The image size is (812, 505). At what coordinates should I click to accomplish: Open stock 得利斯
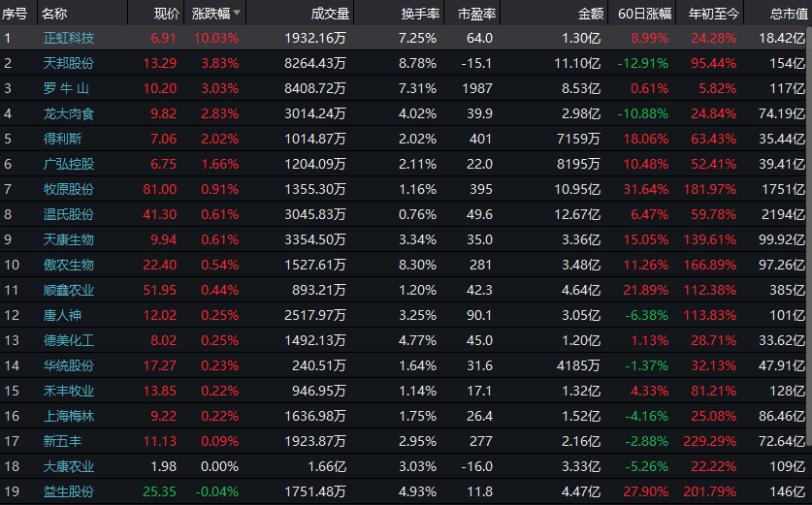tap(62, 139)
